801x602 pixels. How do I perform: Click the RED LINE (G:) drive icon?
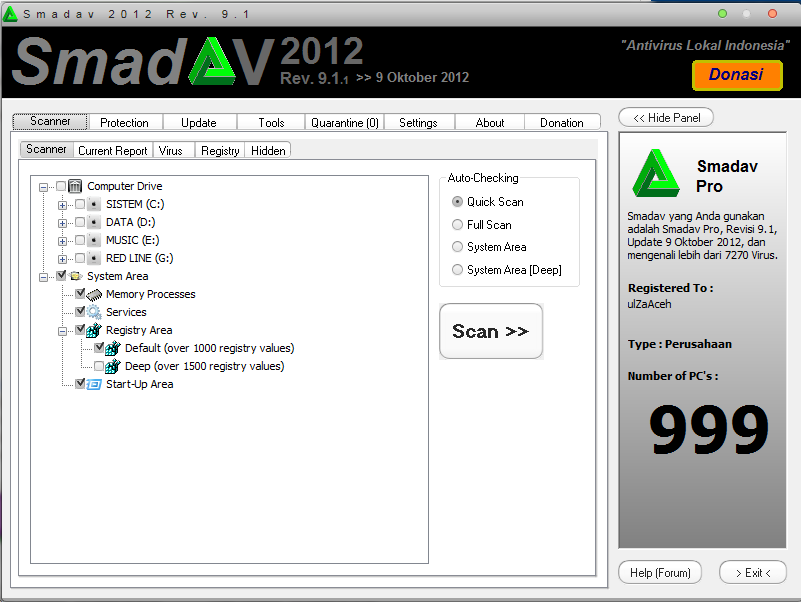(93, 258)
